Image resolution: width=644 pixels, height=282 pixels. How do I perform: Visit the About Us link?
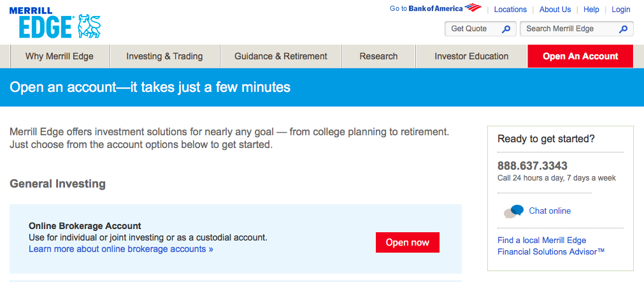tap(555, 10)
